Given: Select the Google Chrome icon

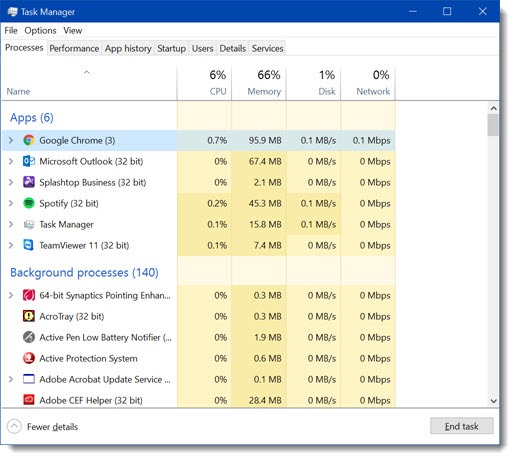Looking at the screenshot, I should pyautogui.click(x=29, y=140).
